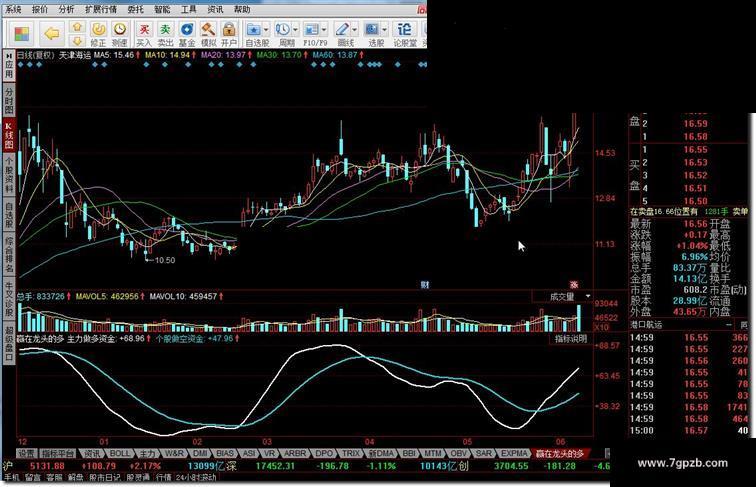
Task: Expand the 选股 dropdown arrow
Action: [384, 30]
